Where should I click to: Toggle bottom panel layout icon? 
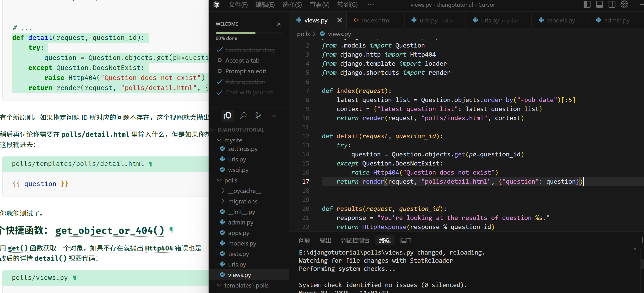click(x=599, y=5)
